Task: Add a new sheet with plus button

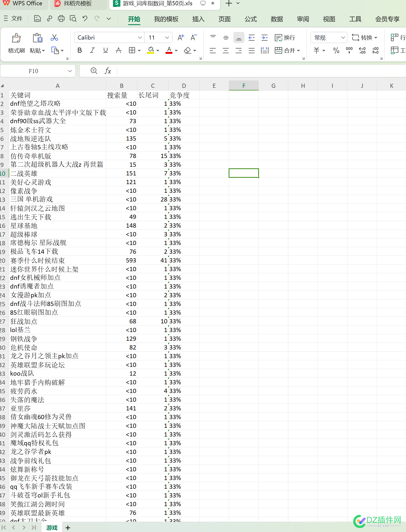Action: click(x=68, y=528)
